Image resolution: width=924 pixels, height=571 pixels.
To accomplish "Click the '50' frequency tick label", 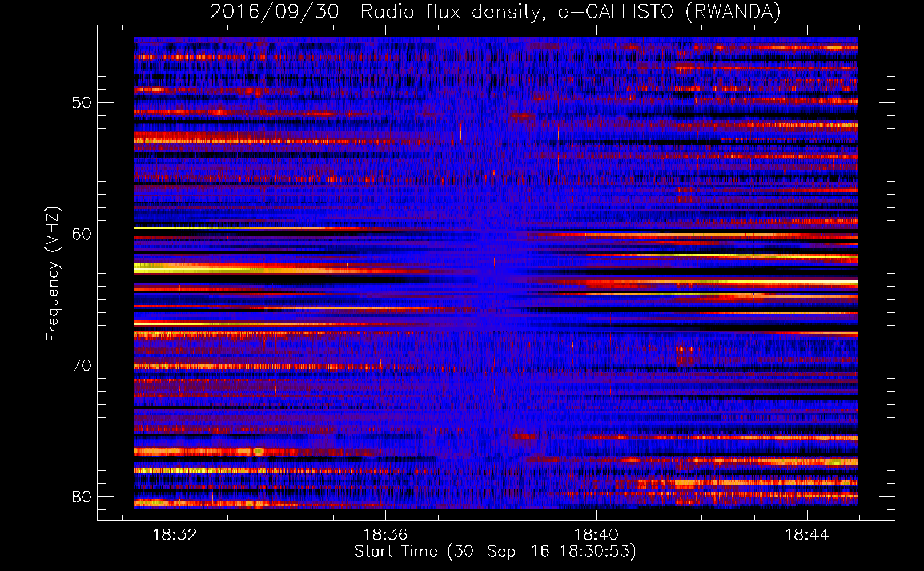I will (x=82, y=103).
